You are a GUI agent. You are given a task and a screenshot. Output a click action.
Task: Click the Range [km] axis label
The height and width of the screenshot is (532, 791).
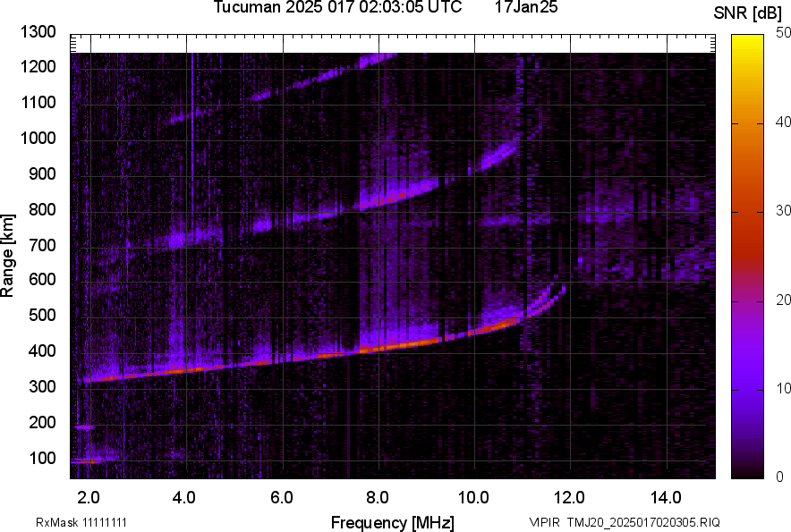click(8, 255)
